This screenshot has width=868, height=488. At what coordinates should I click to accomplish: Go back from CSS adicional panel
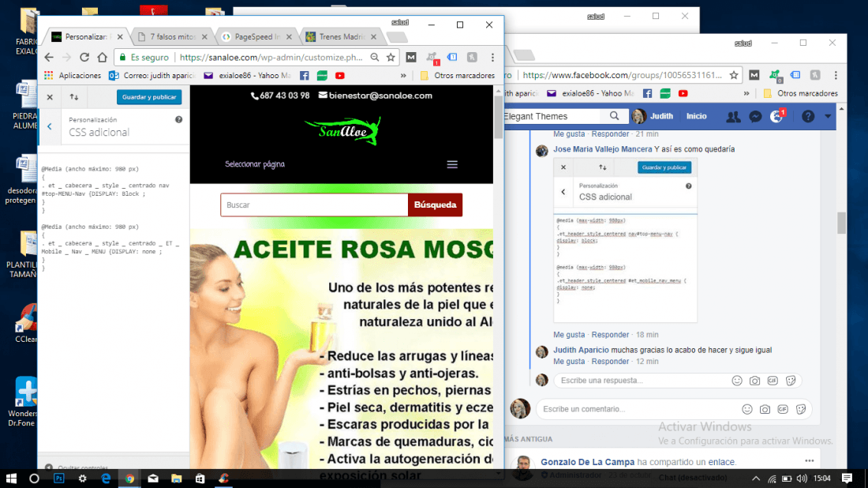tap(49, 127)
